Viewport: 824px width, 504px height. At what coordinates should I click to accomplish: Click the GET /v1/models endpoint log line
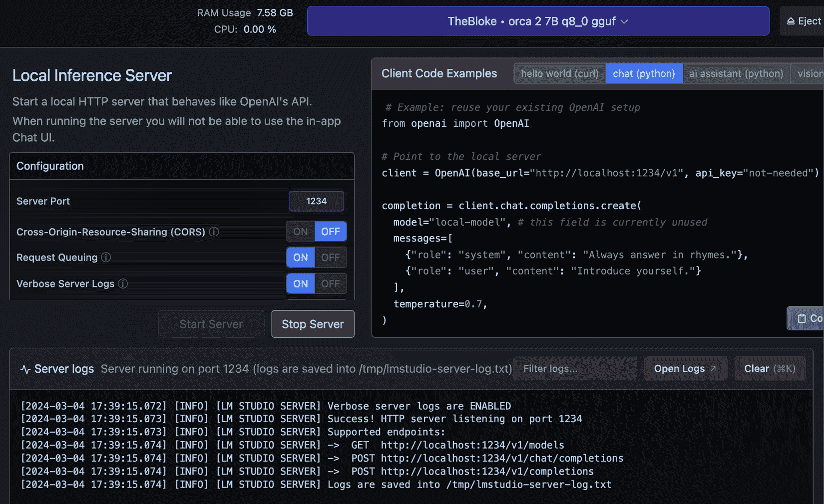point(292,445)
